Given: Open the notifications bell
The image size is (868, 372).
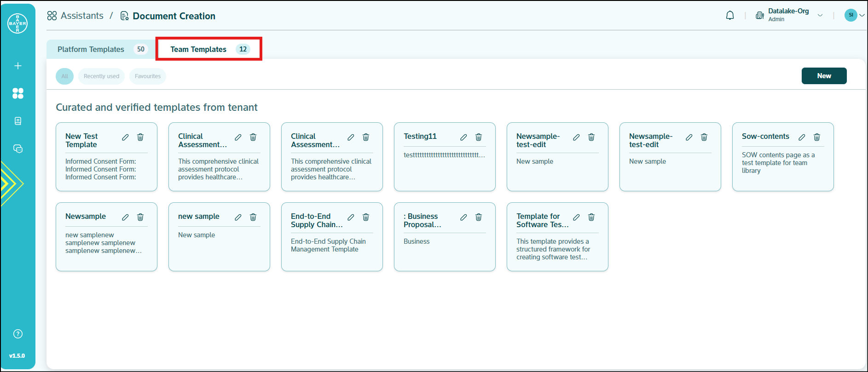Looking at the screenshot, I should [730, 16].
